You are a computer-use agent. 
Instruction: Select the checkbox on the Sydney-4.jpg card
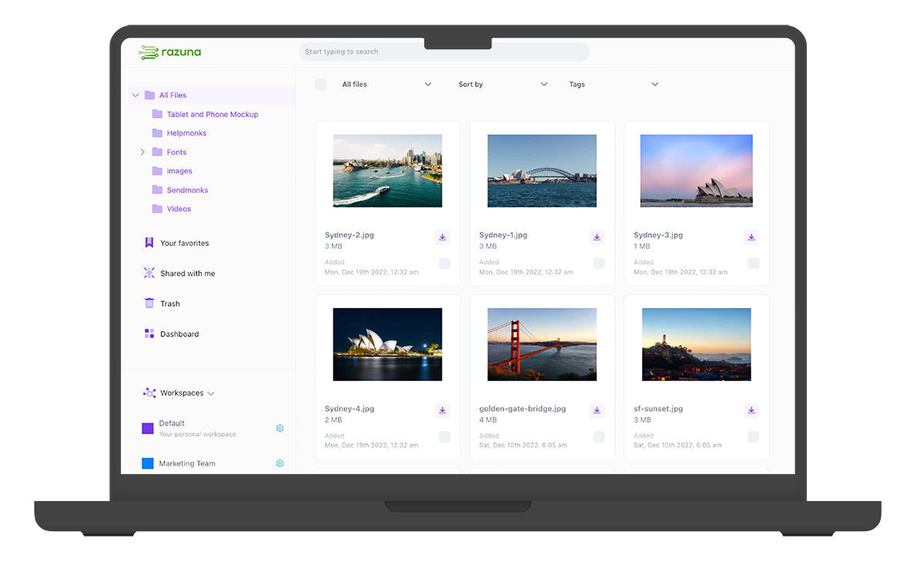tap(444, 436)
